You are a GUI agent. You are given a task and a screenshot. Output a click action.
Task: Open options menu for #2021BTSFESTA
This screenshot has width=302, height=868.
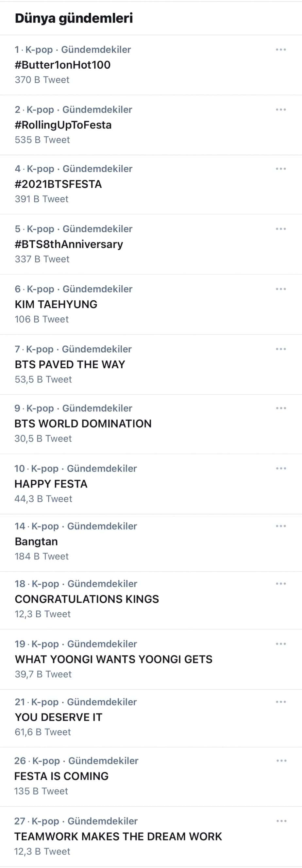click(281, 169)
